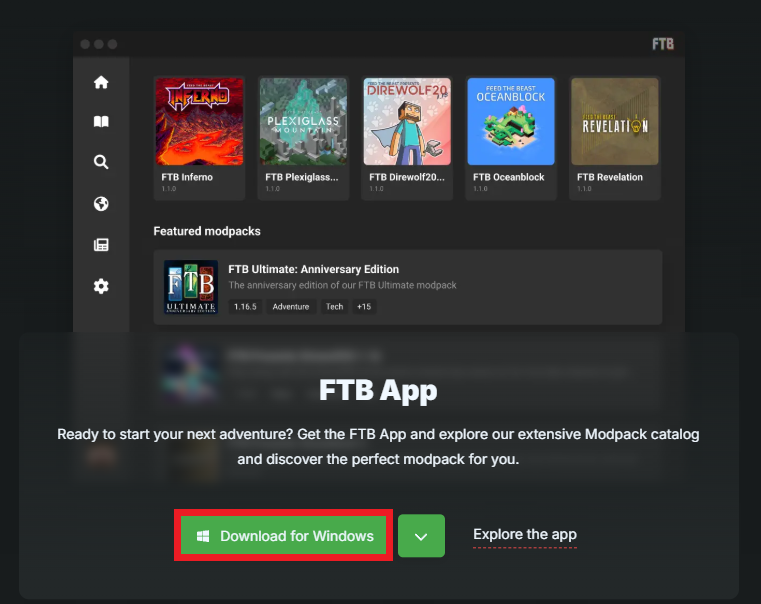This screenshot has height=604, width=761.
Task: Click the Adventure tag
Action: (291, 307)
